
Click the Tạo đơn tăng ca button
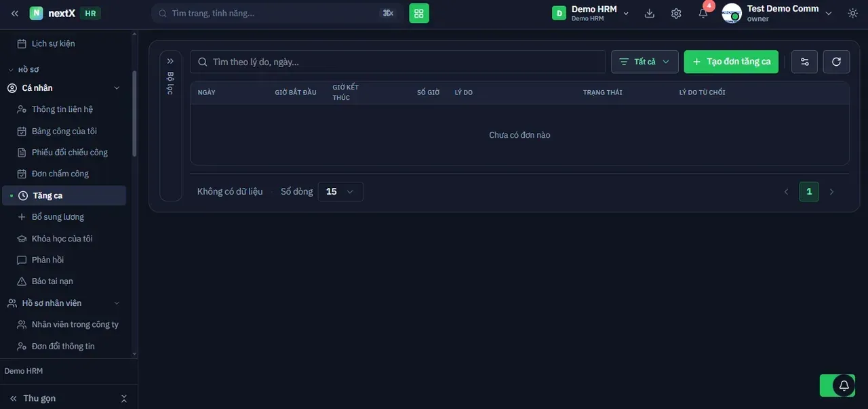point(731,62)
